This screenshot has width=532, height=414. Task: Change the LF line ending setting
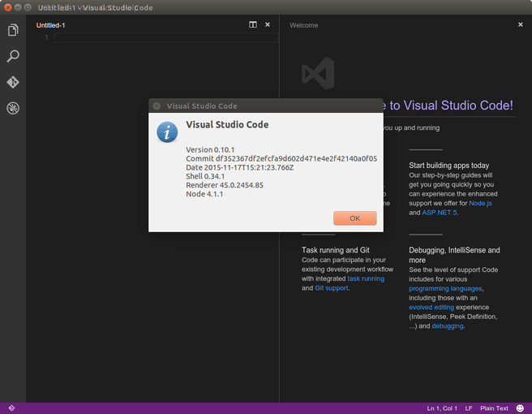[x=468, y=408]
